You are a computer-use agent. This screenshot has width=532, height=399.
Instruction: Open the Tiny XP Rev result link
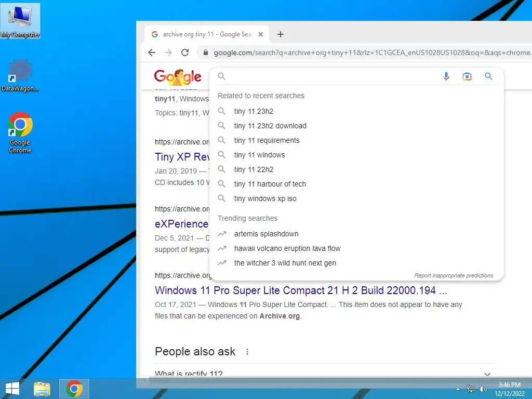tap(182, 157)
